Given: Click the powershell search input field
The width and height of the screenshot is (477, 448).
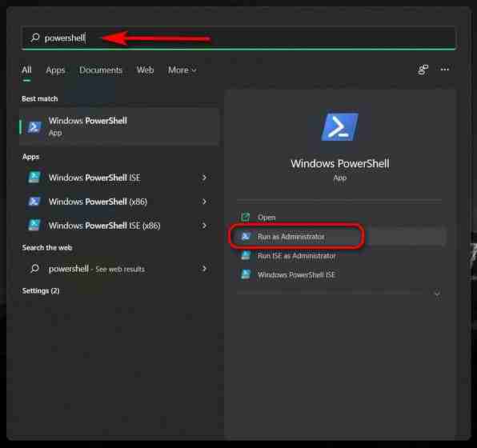Looking at the screenshot, I should coord(238,38).
